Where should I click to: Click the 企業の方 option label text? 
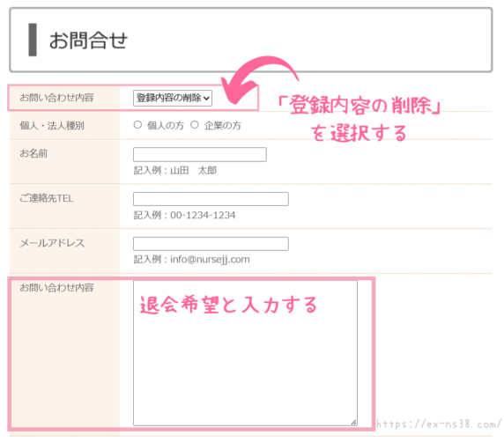point(222,125)
